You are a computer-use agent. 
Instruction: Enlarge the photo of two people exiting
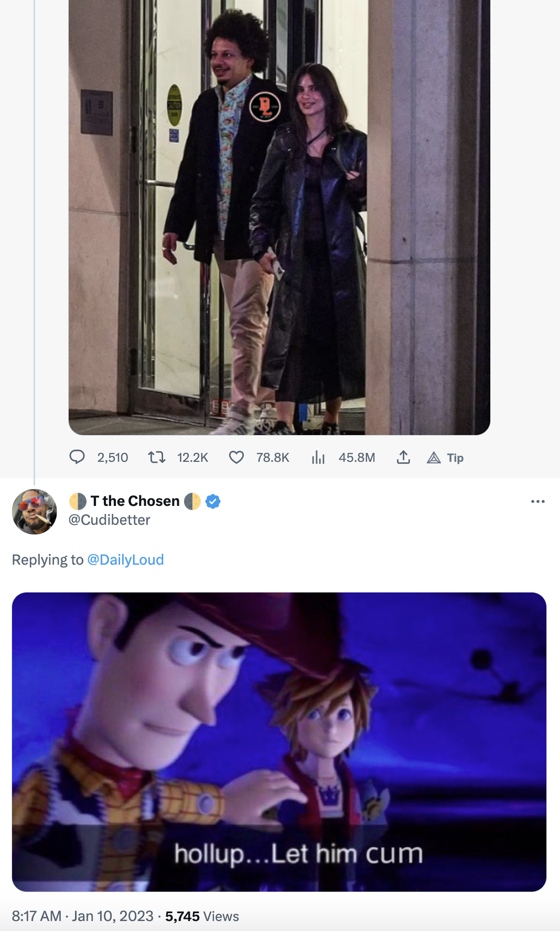click(279, 217)
